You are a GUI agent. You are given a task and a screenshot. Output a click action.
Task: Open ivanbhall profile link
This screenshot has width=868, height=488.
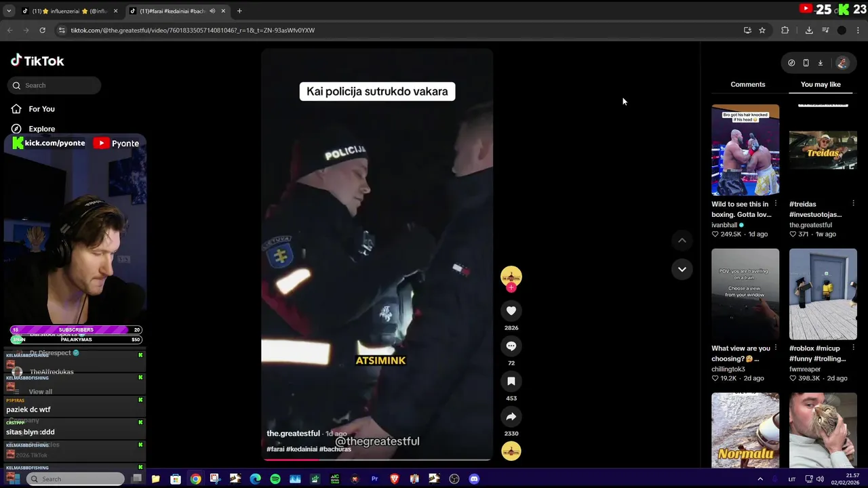pyautogui.click(x=724, y=225)
